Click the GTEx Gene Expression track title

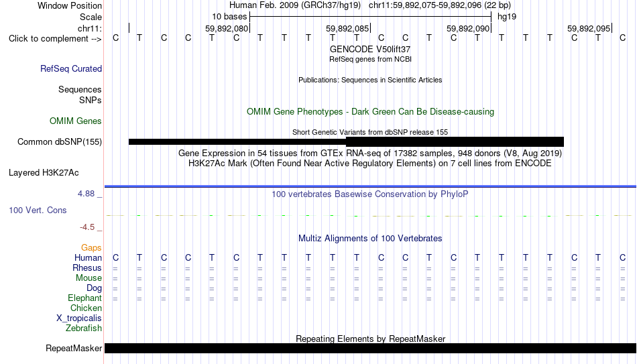(x=370, y=153)
